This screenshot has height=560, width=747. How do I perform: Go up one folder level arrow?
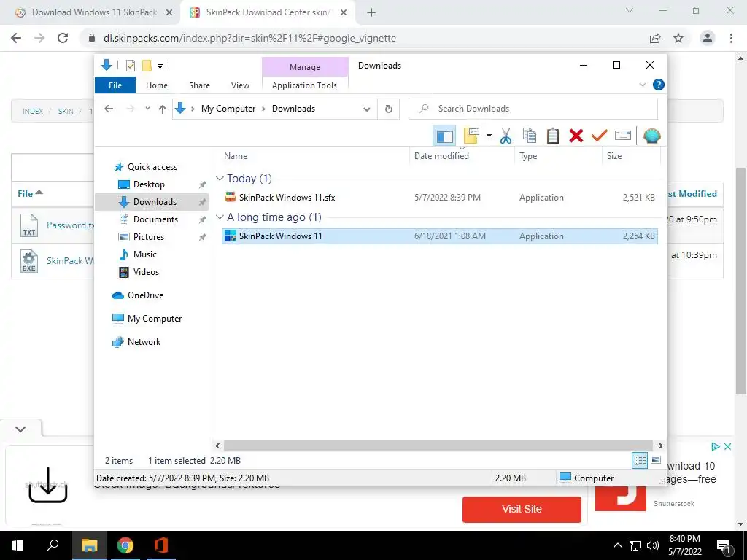pyautogui.click(x=163, y=109)
